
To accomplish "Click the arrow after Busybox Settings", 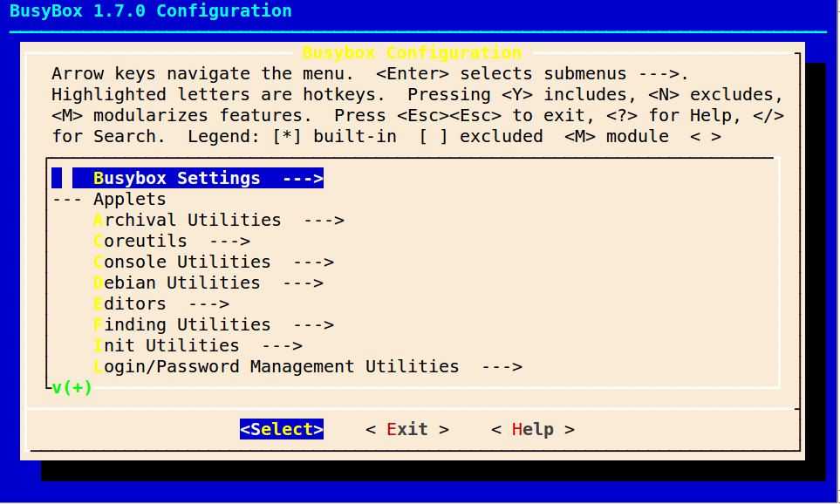I will [x=303, y=179].
